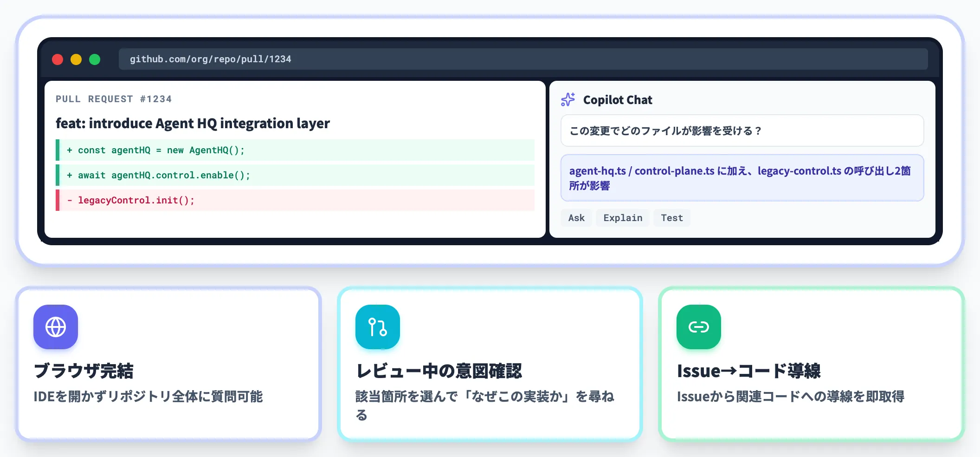
Task: Click added line await agentHQ.control.enable();
Action: (295, 175)
